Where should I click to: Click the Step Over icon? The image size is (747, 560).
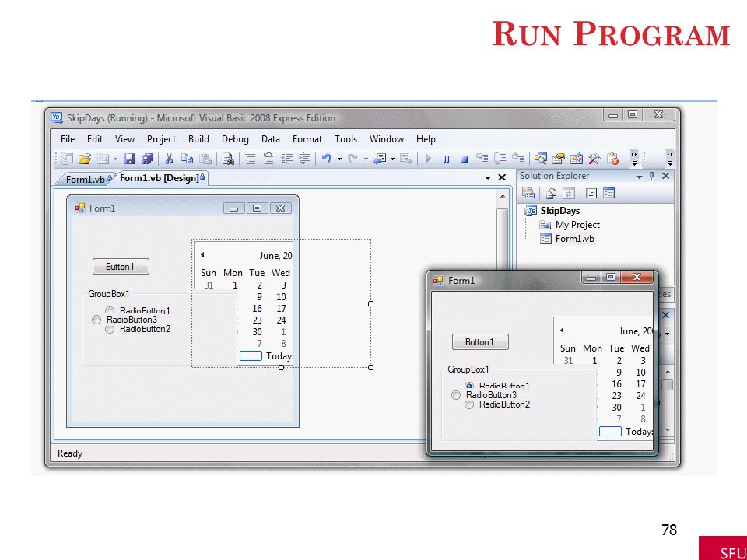(x=500, y=159)
